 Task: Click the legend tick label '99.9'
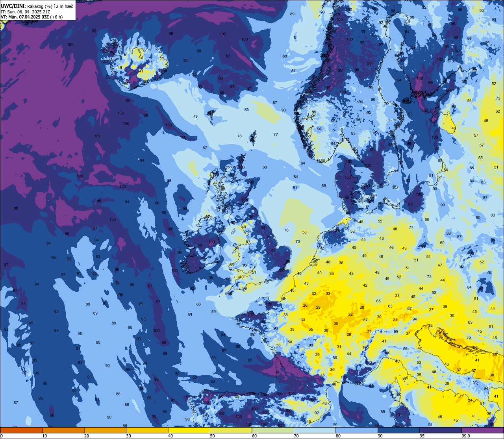click(467, 435)
